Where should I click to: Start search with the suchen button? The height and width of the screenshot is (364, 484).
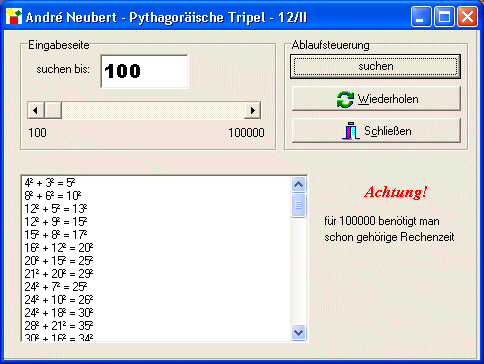(x=375, y=67)
